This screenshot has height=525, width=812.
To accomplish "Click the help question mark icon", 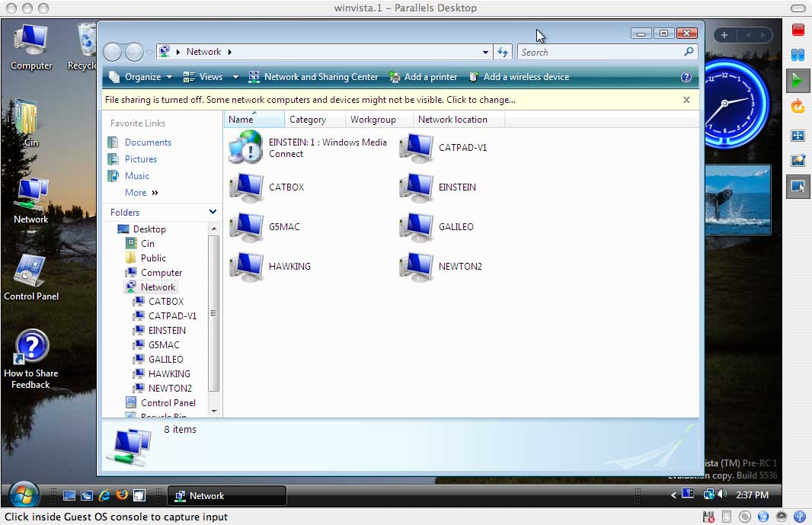I will click(686, 77).
